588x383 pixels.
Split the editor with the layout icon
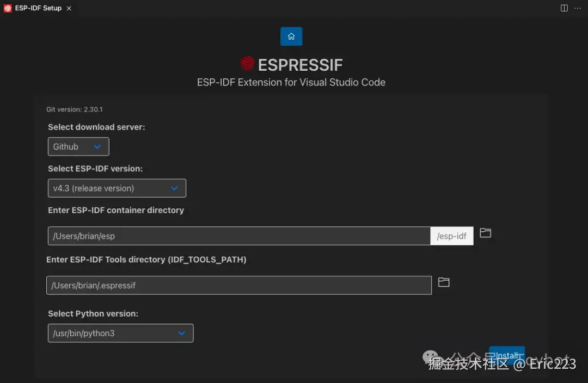(564, 8)
